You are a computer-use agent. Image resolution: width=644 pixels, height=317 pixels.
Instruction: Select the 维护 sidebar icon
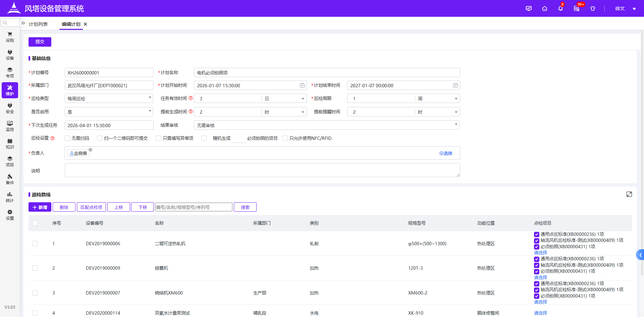10,90
